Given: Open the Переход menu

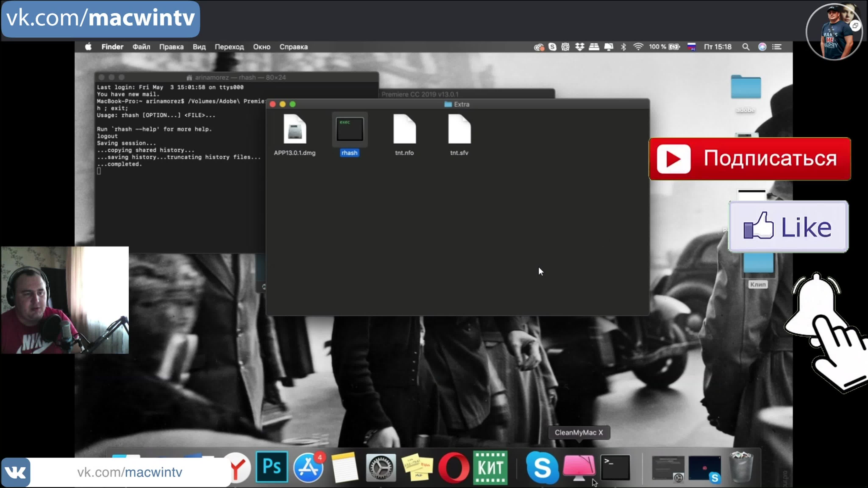Looking at the screenshot, I should pyautogui.click(x=229, y=47).
